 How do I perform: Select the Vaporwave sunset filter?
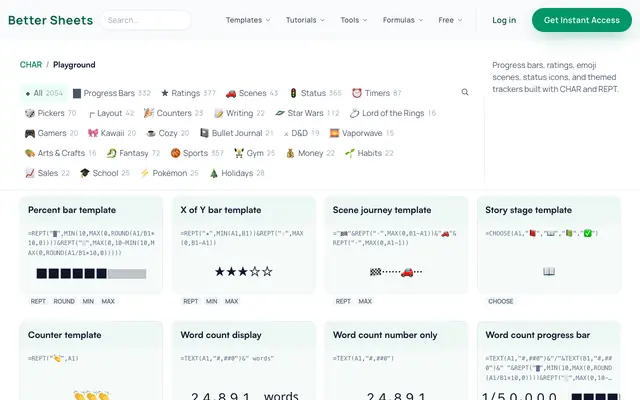[362, 133]
